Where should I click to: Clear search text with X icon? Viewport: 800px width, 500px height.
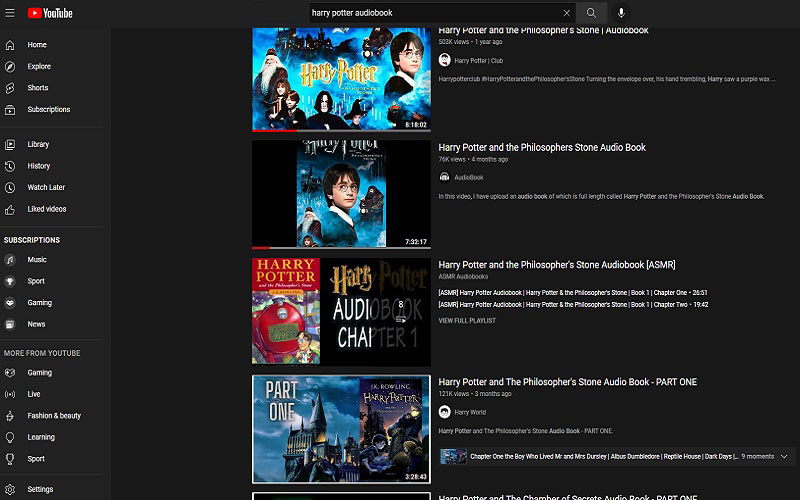(566, 13)
